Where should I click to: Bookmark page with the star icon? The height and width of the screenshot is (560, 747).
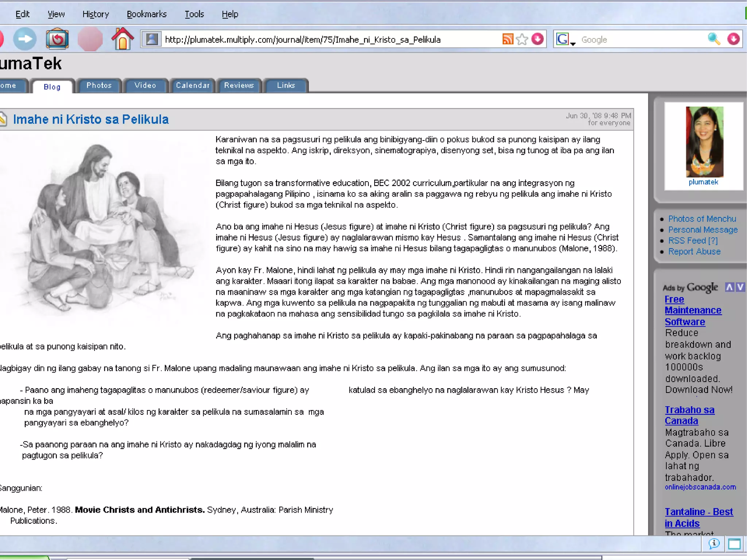pos(522,39)
